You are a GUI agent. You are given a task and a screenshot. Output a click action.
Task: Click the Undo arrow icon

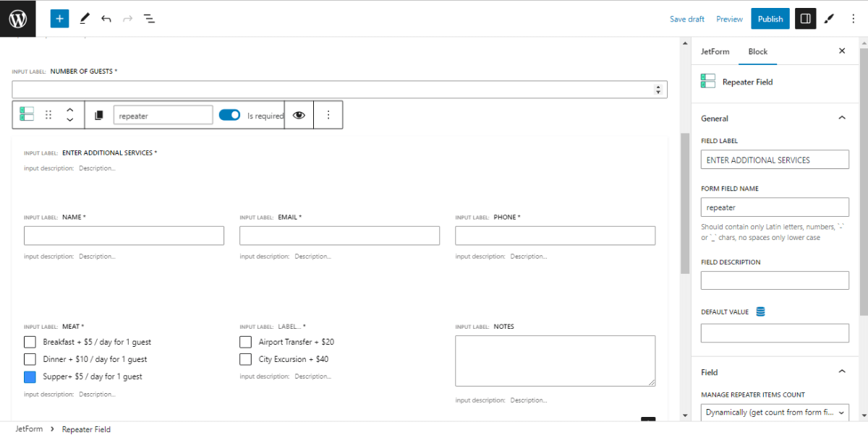pyautogui.click(x=106, y=18)
